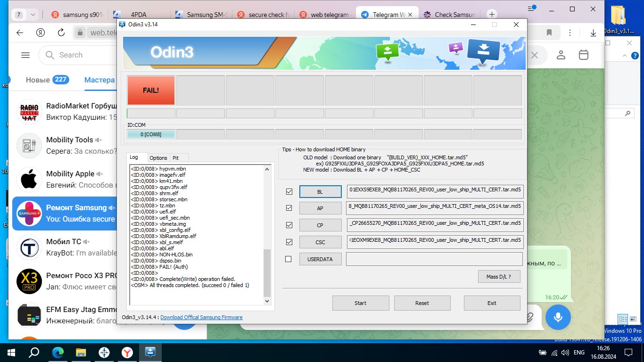644x362 pixels.
Task: Open Download Offical Samsung Firmware link
Action: pyautogui.click(x=201, y=317)
